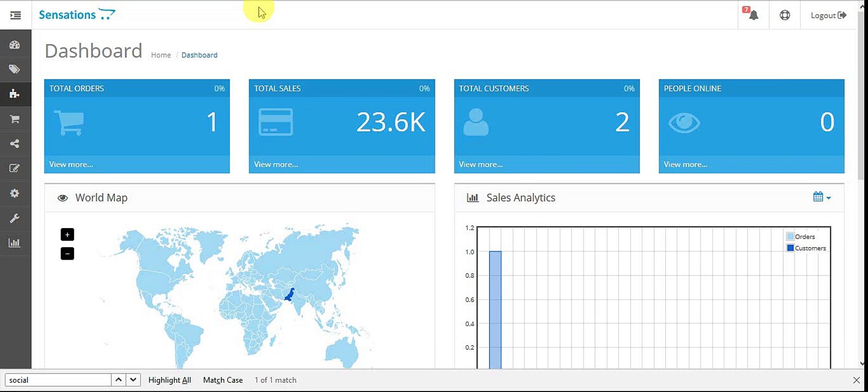Open the System gear icon in sidebar
Image resolution: width=868 pixels, height=392 pixels.
pos(15,193)
